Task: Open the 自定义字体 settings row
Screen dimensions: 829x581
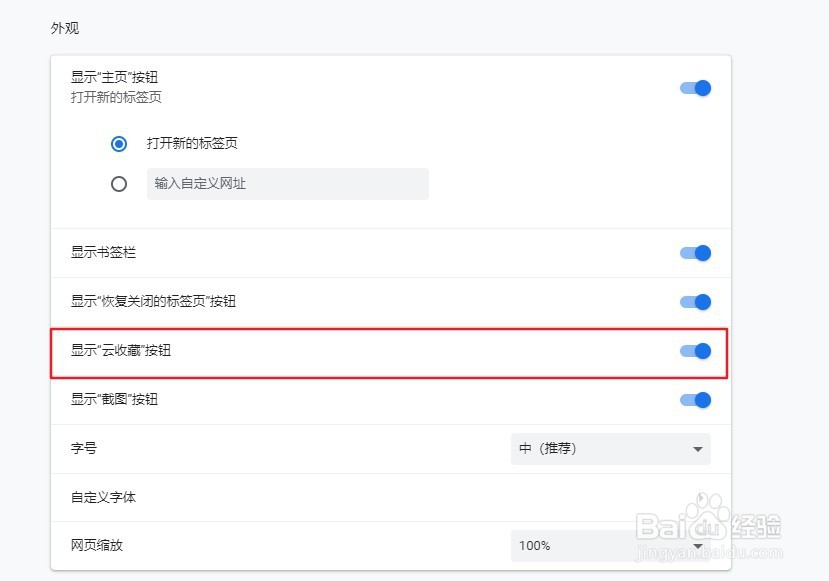Action: (x=390, y=498)
